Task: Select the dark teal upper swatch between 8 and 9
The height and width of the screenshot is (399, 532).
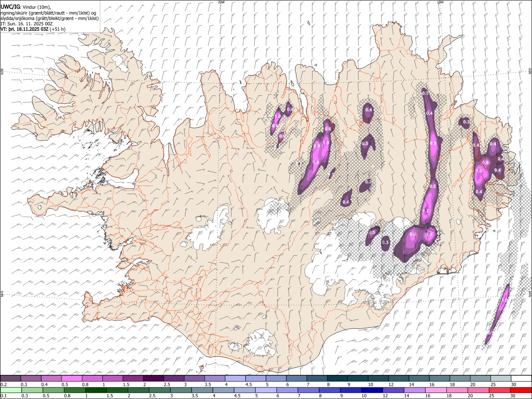Action: pos(337,378)
